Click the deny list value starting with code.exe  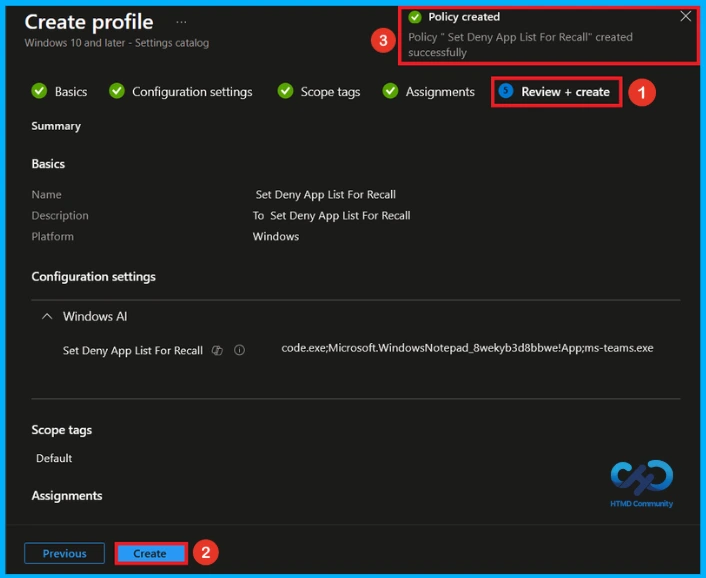pos(467,348)
